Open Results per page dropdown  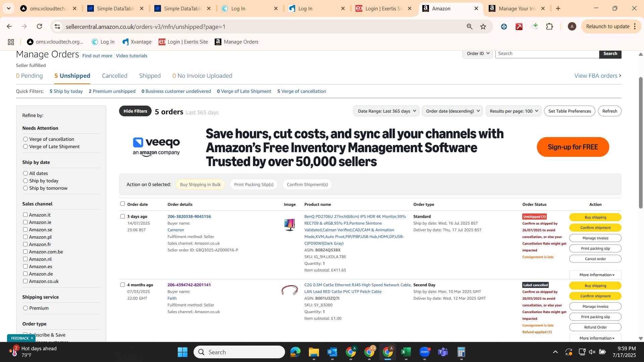pyautogui.click(x=514, y=111)
